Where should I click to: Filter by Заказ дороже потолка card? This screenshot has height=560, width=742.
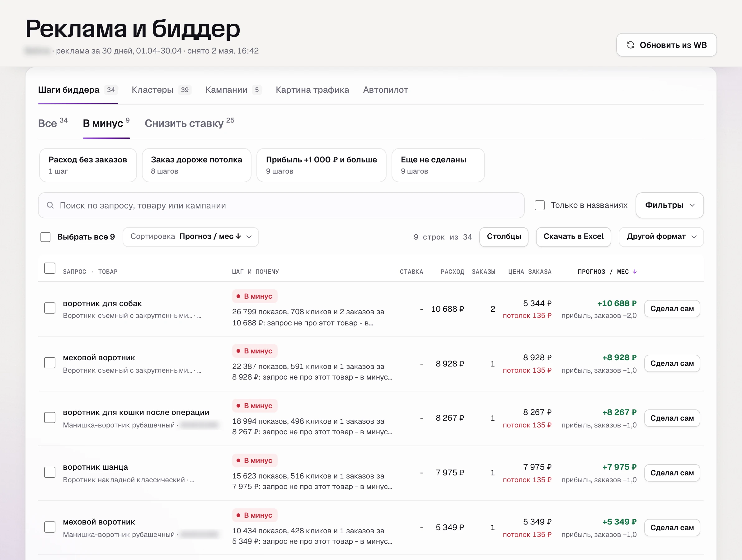coord(197,165)
